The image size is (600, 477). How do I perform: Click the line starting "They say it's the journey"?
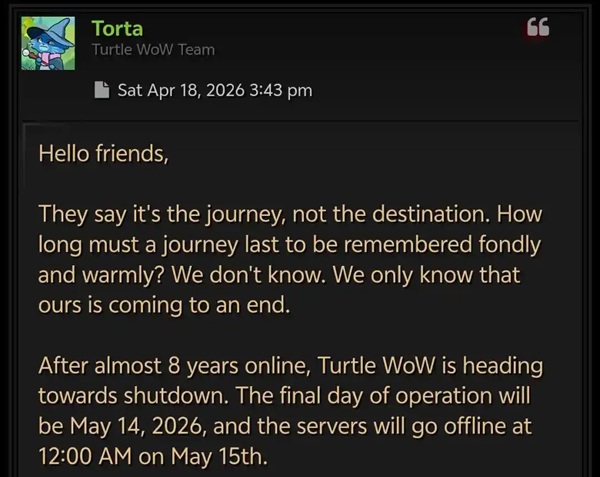coord(290,214)
